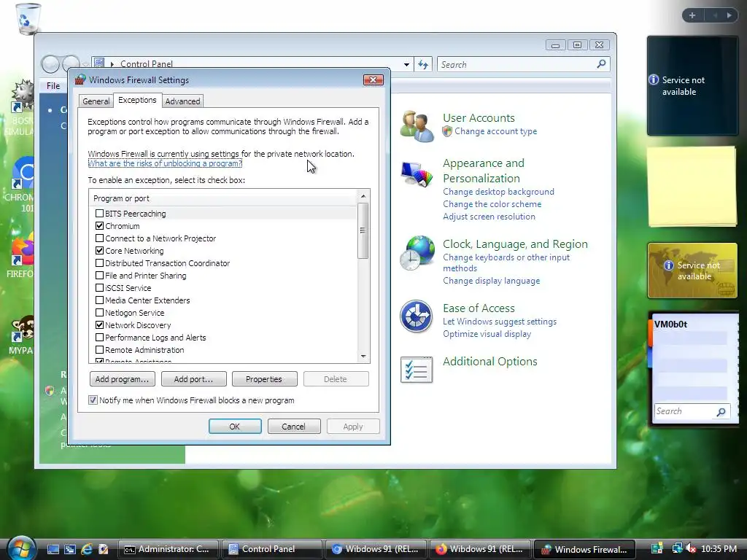Click the muted volume tray icon
This screenshot has height=560, width=747.
[691, 548]
